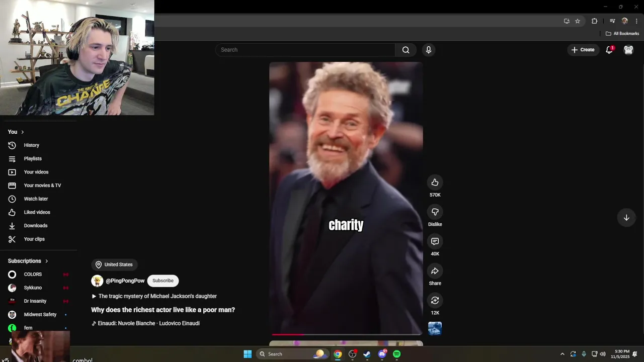Open Chrome three-dot menu
Screen dimensions: 644x362
pos(636,21)
